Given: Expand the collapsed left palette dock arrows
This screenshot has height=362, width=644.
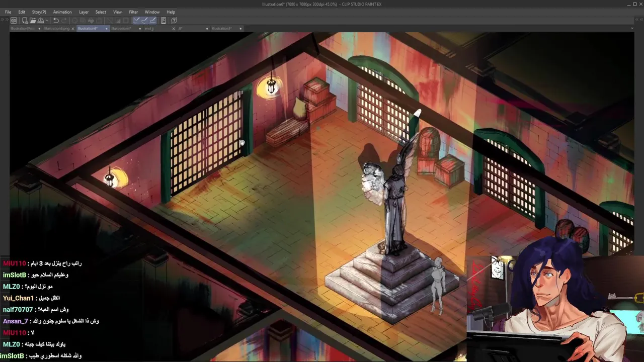Looking at the screenshot, I should (x=4, y=20).
